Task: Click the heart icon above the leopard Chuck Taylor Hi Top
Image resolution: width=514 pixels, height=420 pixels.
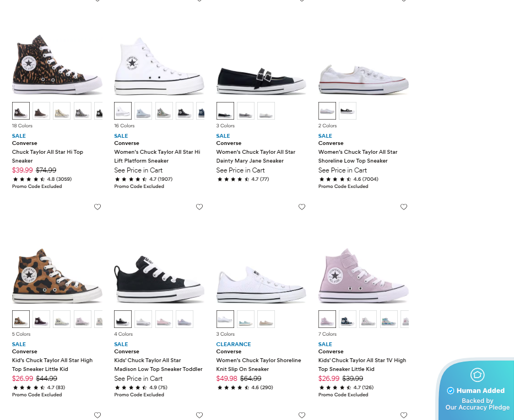Action: 98,2
